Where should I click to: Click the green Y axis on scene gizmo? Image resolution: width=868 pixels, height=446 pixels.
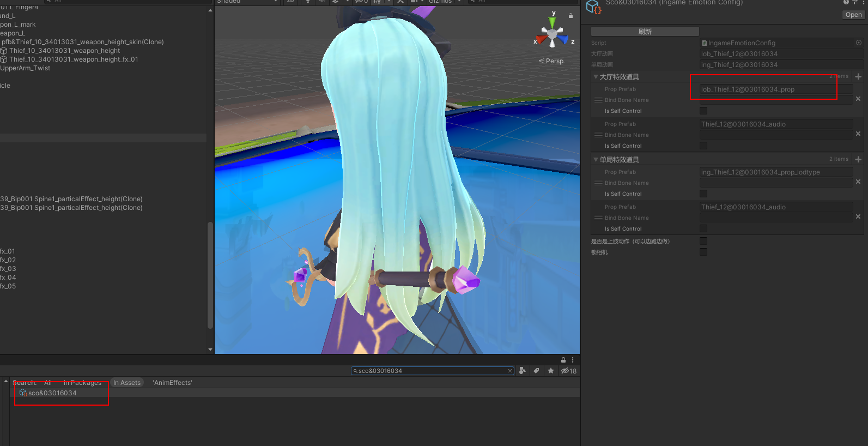click(x=553, y=23)
